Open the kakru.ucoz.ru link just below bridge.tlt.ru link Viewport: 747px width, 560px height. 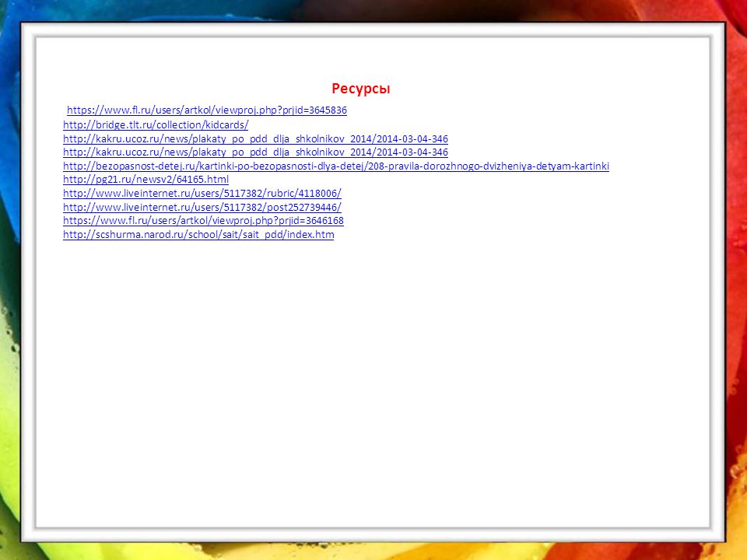tap(255, 138)
